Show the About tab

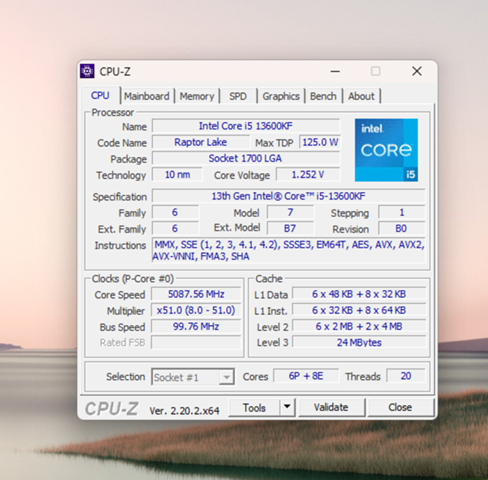tap(361, 96)
